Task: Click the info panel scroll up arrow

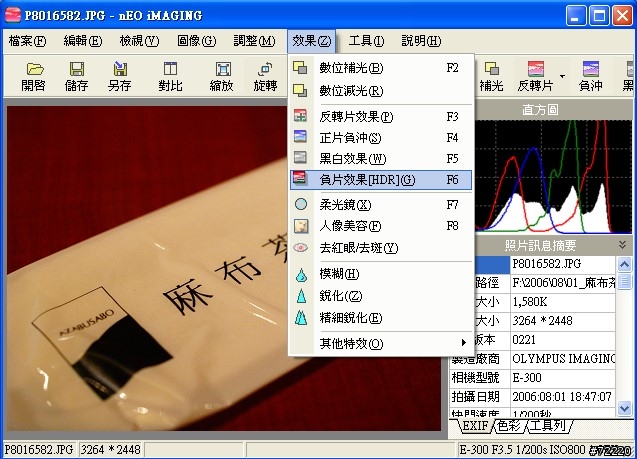Action: [624, 264]
